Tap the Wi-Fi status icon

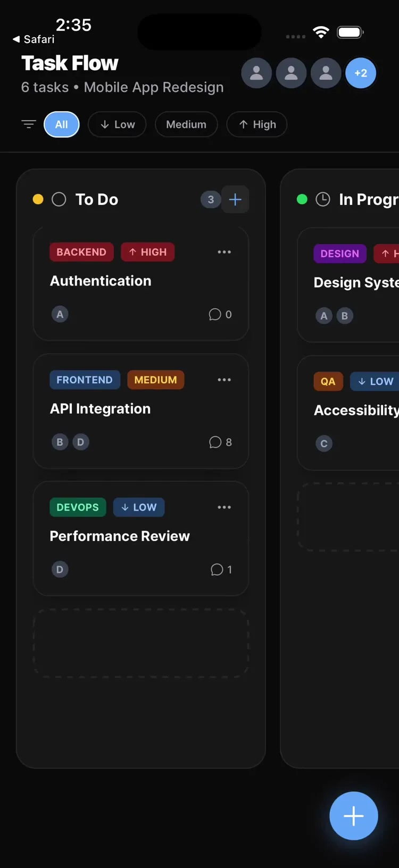click(x=321, y=32)
